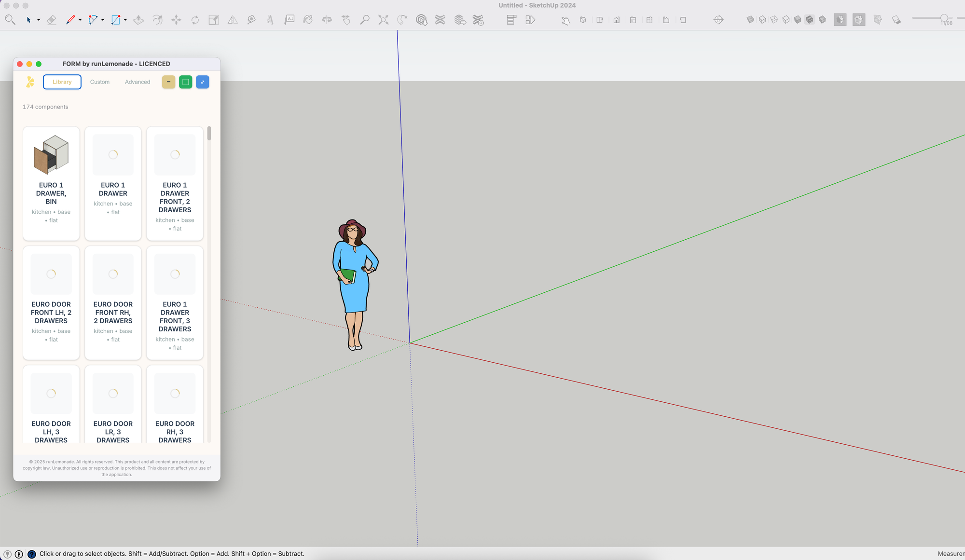Select EURO DOOR RH, 3 DRAWERS card
Viewport: 965px width, 560px height.
175,404
